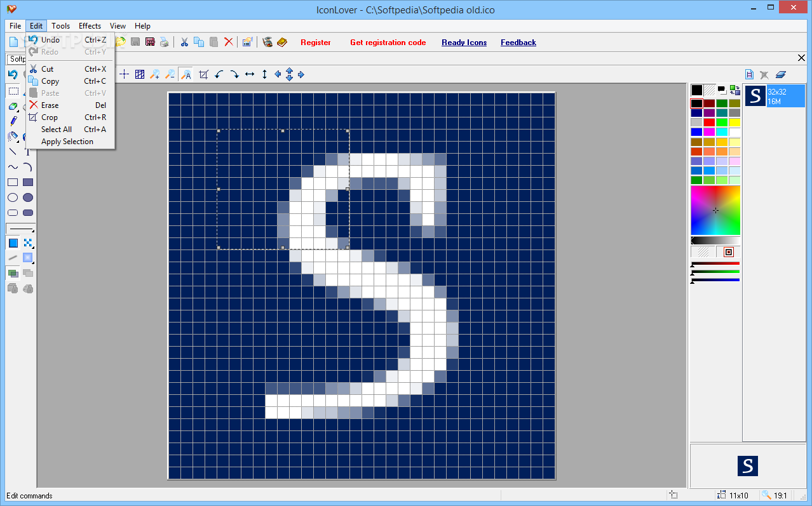
Task: Open the View menu
Action: pos(118,26)
